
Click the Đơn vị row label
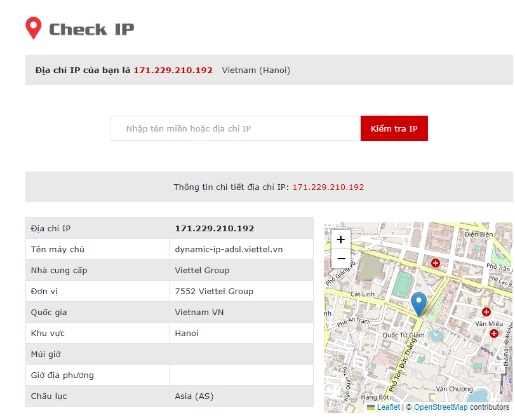click(44, 292)
